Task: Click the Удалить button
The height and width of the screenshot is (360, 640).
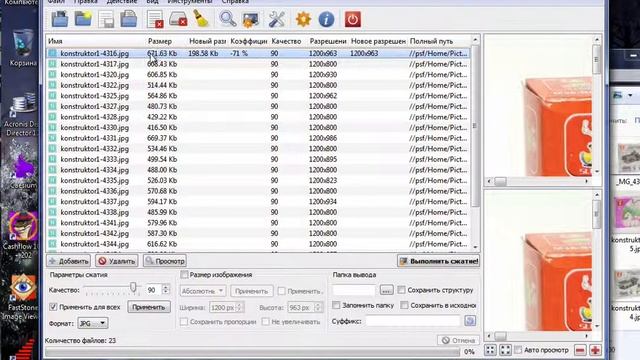Action: [x=117, y=261]
